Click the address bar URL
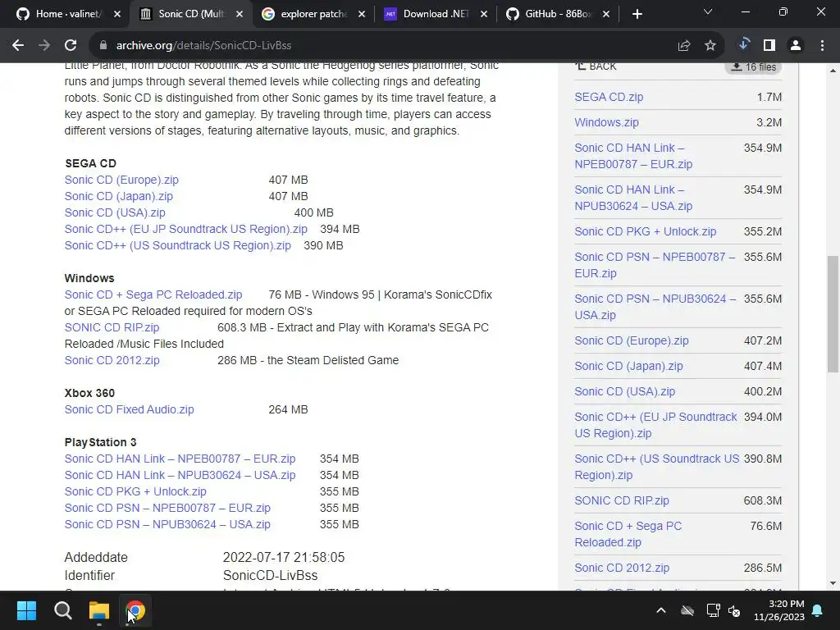Image resolution: width=840 pixels, height=630 pixels. 203,46
